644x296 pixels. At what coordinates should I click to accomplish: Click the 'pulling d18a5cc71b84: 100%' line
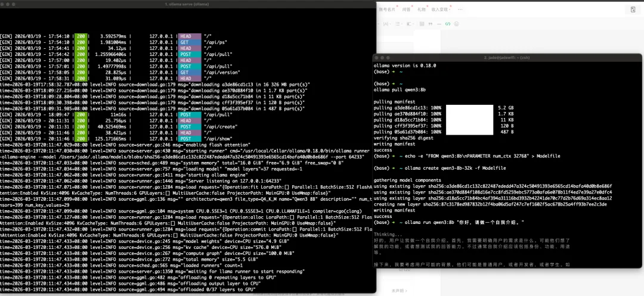[x=407, y=120]
